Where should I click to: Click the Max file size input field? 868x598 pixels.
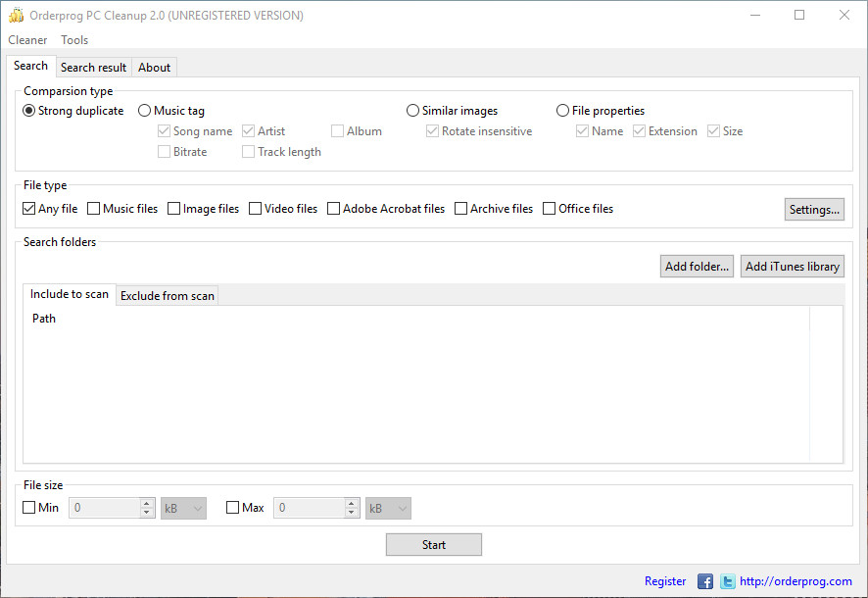pyautogui.click(x=310, y=508)
